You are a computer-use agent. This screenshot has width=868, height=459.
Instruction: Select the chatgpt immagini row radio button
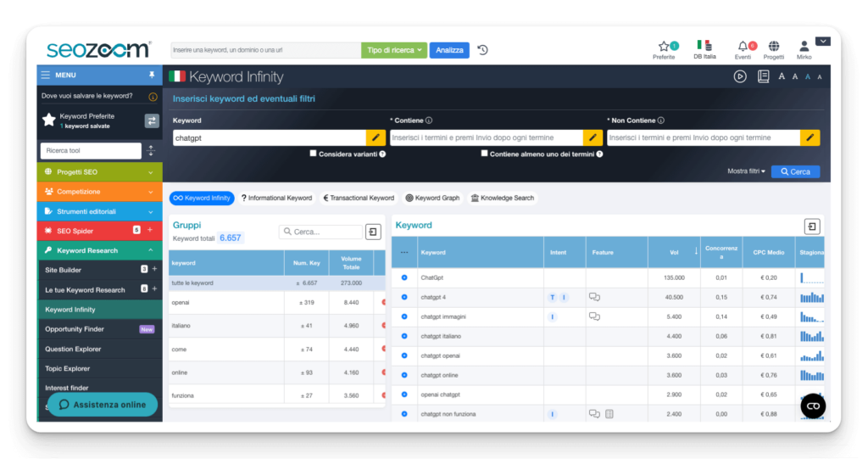pos(404,316)
